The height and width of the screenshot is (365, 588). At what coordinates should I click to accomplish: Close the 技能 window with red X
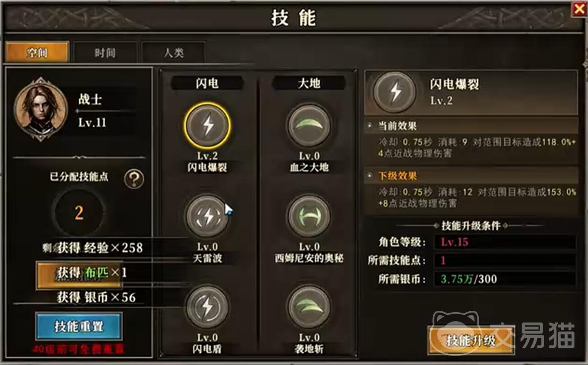pyautogui.click(x=579, y=9)
